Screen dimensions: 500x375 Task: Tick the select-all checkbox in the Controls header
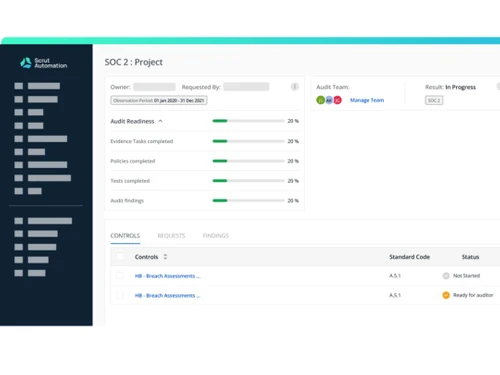(120, 256)
